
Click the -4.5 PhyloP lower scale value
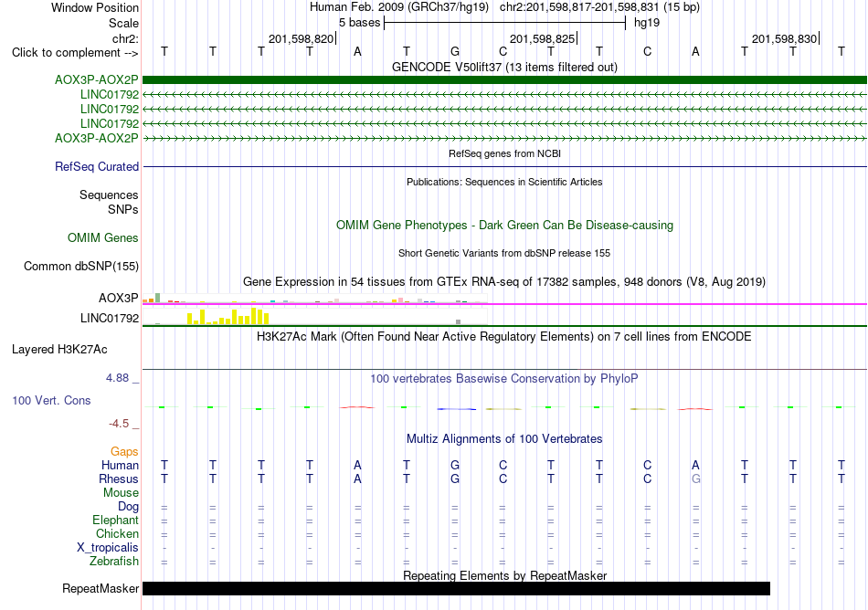[x=119, y=424]
